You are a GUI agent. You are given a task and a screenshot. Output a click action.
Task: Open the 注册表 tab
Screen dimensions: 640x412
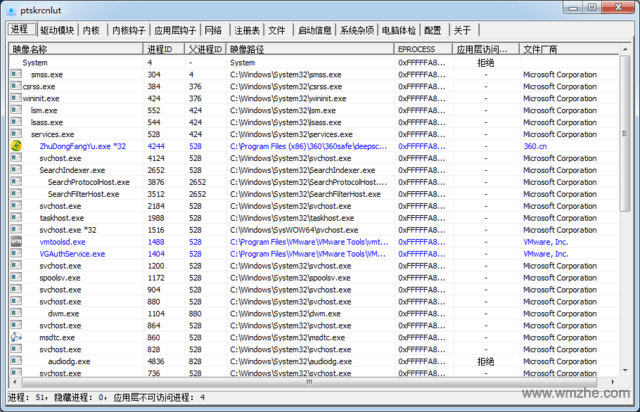click(x=245, y=31)
